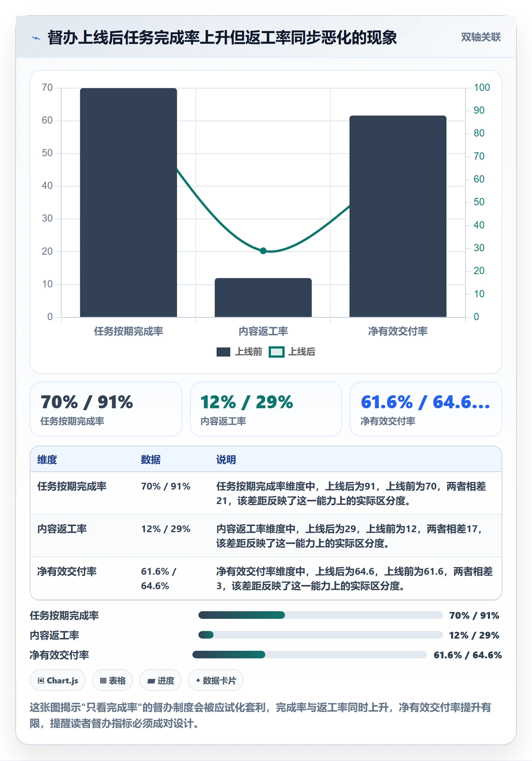Image resolution: width=532 pixels, height=761 pixels.
Task: Click the 内容返工率 bar in chart
Action: [263, 298]
